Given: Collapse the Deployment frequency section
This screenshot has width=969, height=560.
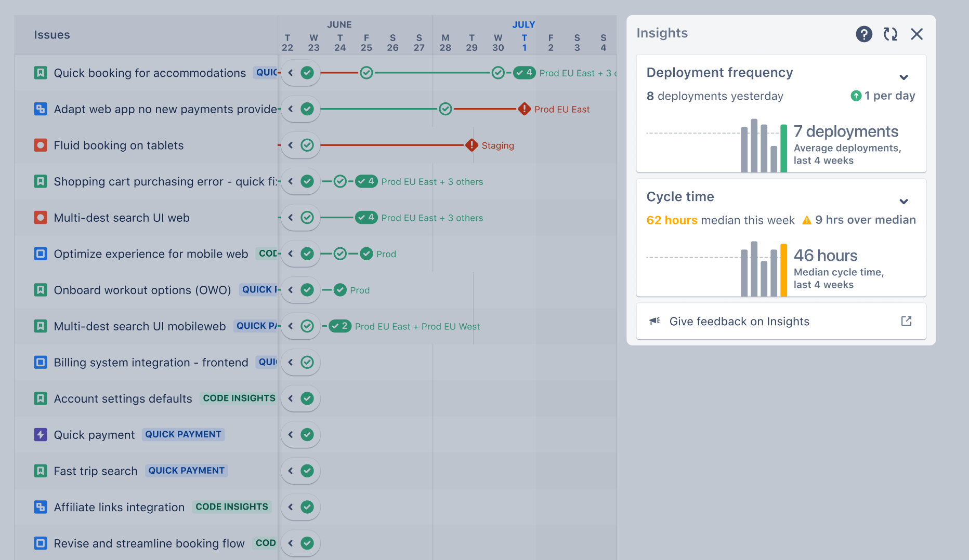Looking at the screenshot, I should (904, 77).
